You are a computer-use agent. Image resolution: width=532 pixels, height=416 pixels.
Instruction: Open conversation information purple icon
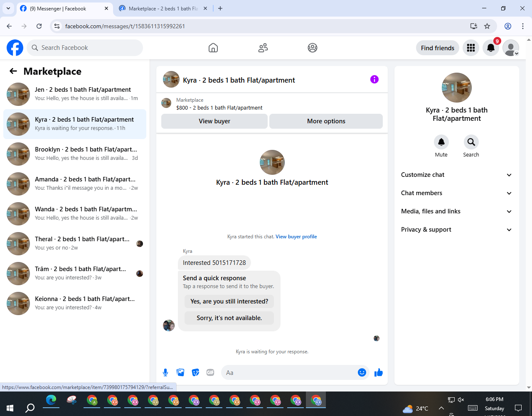pyautogui.click(x=374, y=79)
